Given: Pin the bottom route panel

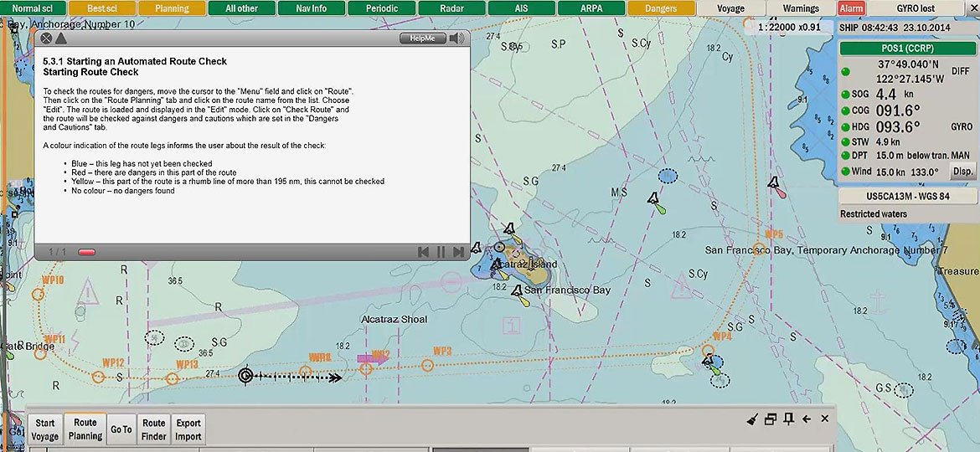Looking at the screenshot, I should tap(788, 419).
